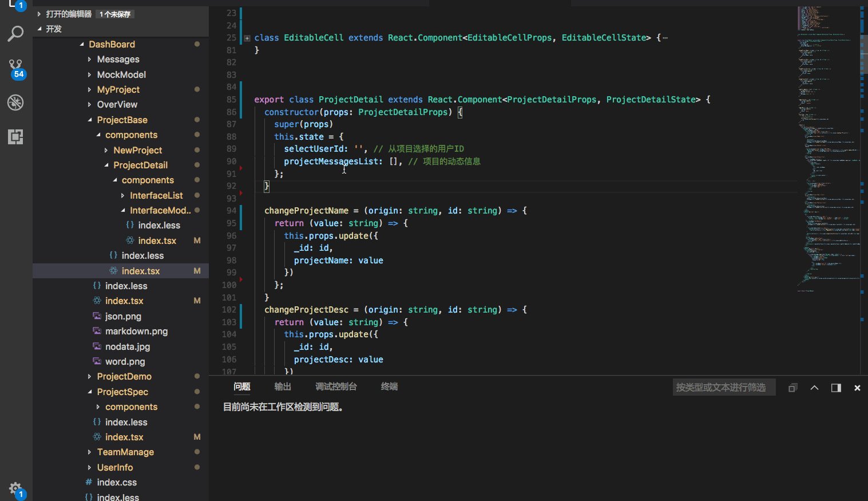Click the image icon beside word.png
868x501 pixels.
tap(97, 361)
